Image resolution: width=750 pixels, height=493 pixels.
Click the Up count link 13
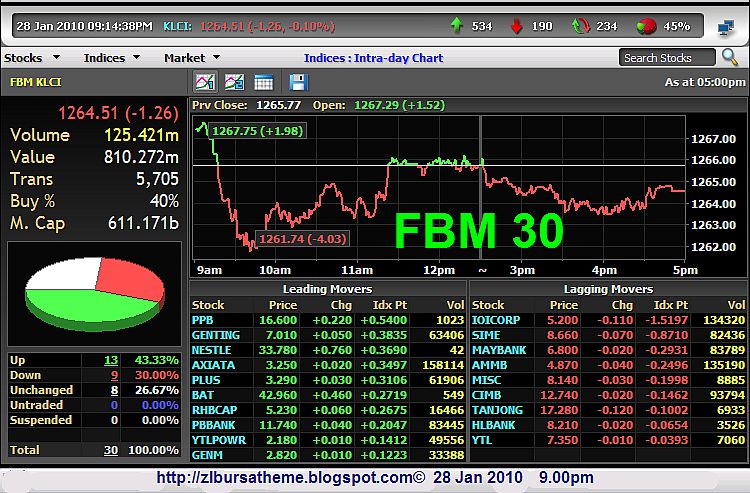[x=111, y=360]
